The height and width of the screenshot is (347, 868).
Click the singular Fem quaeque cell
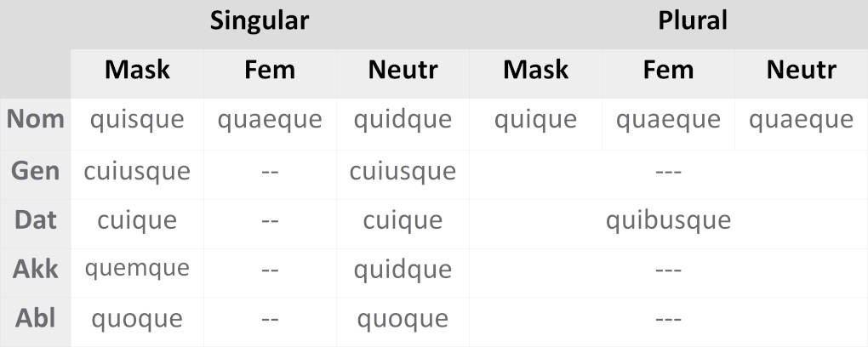coord(270,120)
